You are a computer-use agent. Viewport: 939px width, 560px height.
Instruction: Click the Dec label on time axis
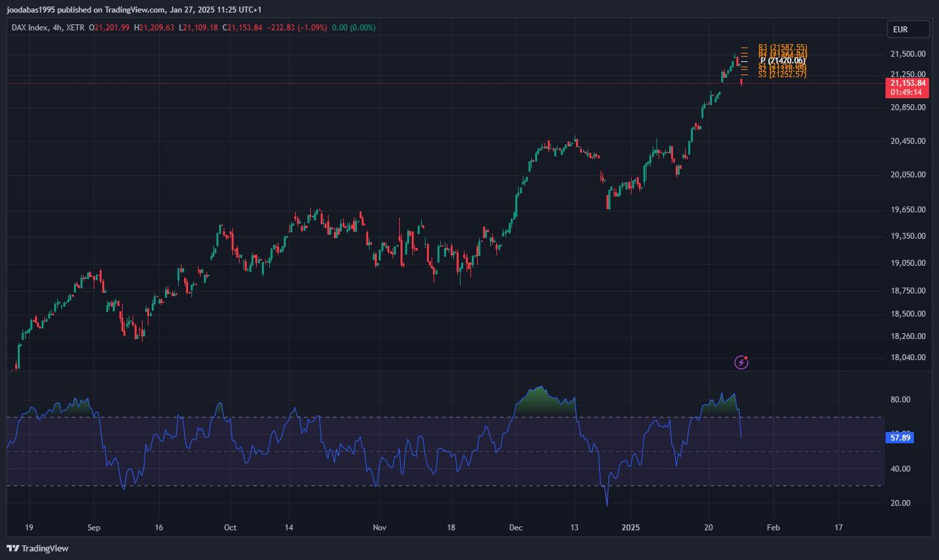pyautogui.click(x=516, y=528)
